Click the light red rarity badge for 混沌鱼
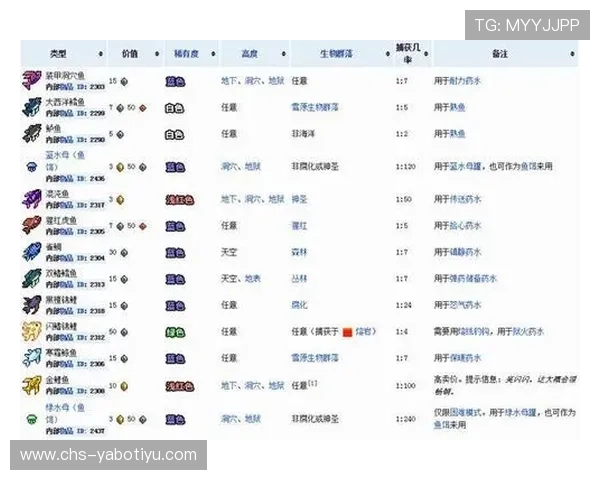600x480 pixels. tap(180, 200)
